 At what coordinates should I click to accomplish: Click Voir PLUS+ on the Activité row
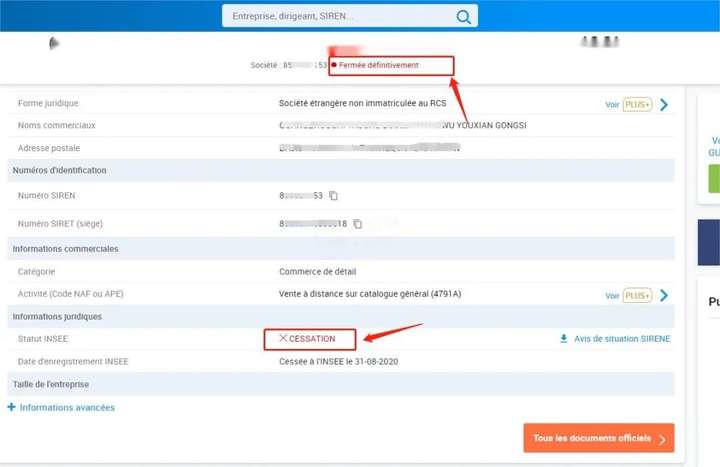tap(628, 295)
